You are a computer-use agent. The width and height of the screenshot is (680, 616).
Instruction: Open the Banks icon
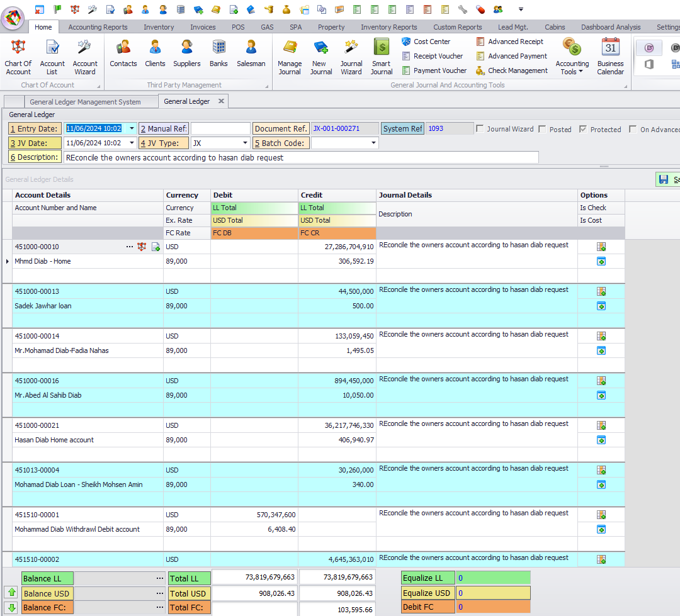tap(218, 54)
